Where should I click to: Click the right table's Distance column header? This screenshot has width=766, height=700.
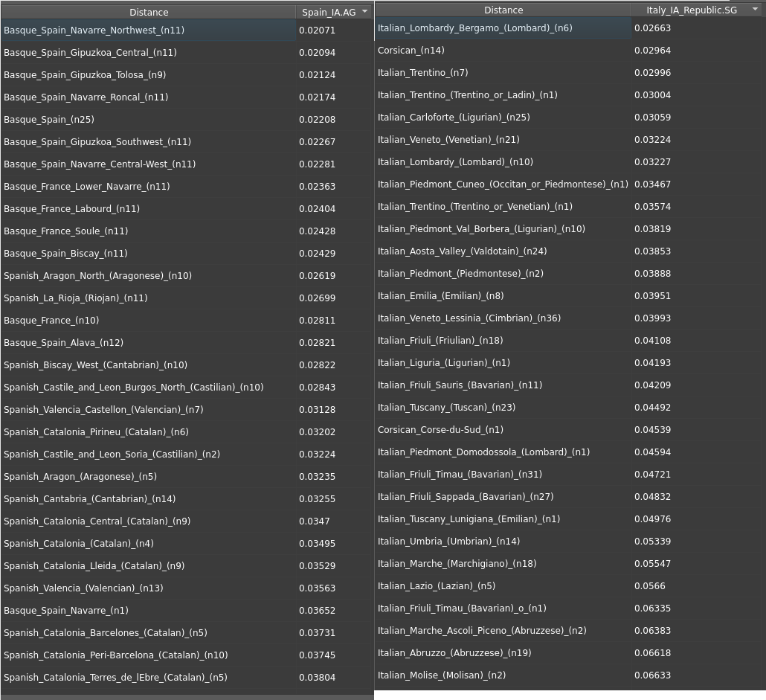503,10
